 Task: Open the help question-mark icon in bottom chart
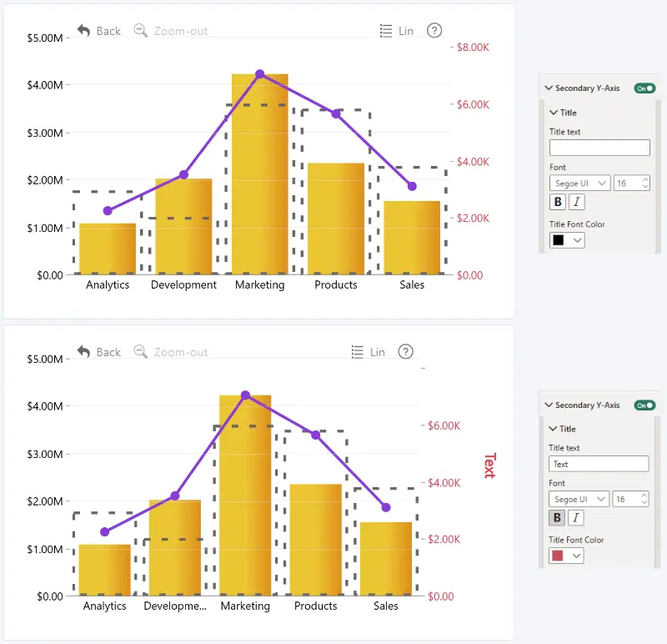click(406, 351)
